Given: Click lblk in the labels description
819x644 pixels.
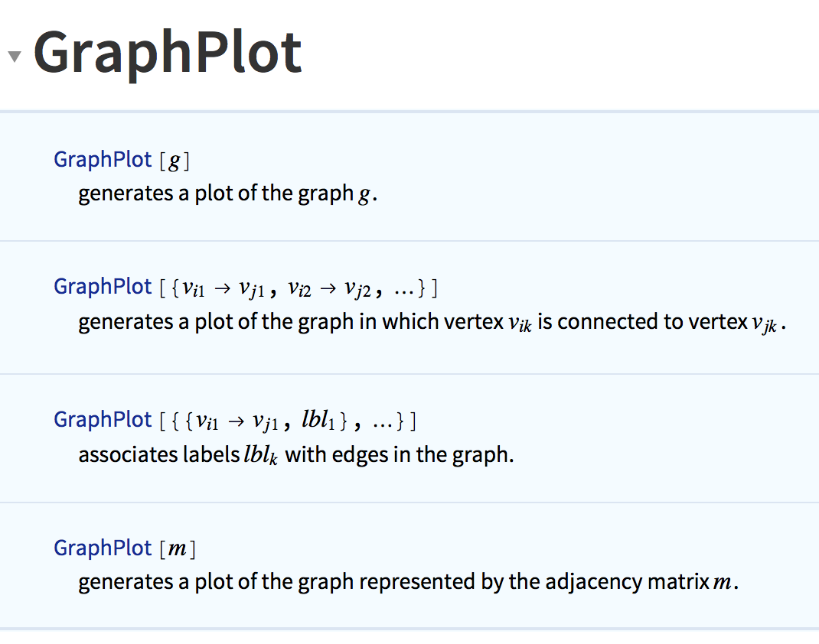Looking at the screenshot, I should 261,454.
